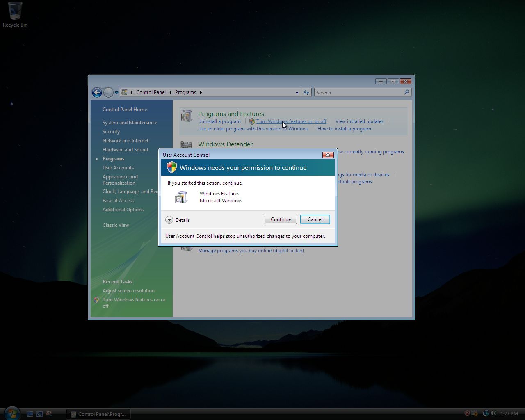Viewport: 525px width, 420px height.
Task: Click the volume speaker tray icon
Action: pos(493,413)
